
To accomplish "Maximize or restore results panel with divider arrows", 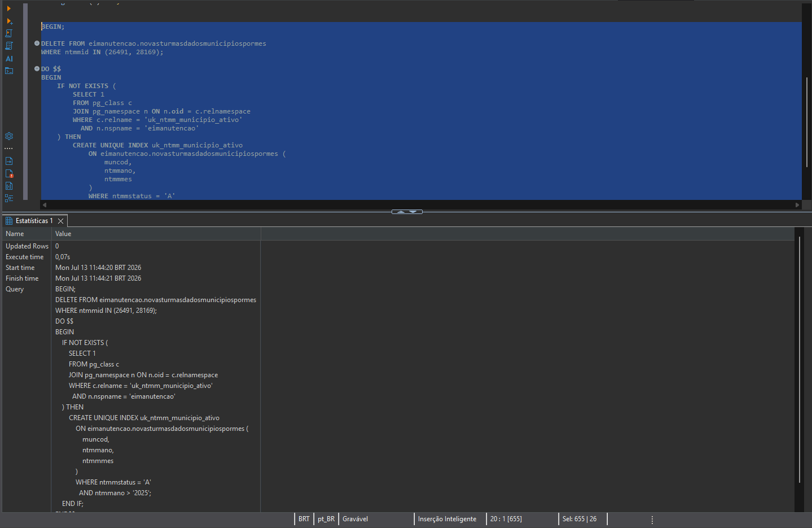I will 407,212.
